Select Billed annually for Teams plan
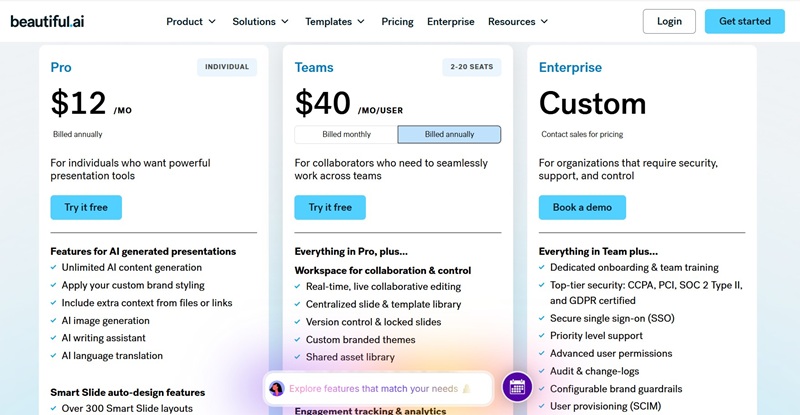Viewport: 800px width, 415px height. (x=449, y=134)
